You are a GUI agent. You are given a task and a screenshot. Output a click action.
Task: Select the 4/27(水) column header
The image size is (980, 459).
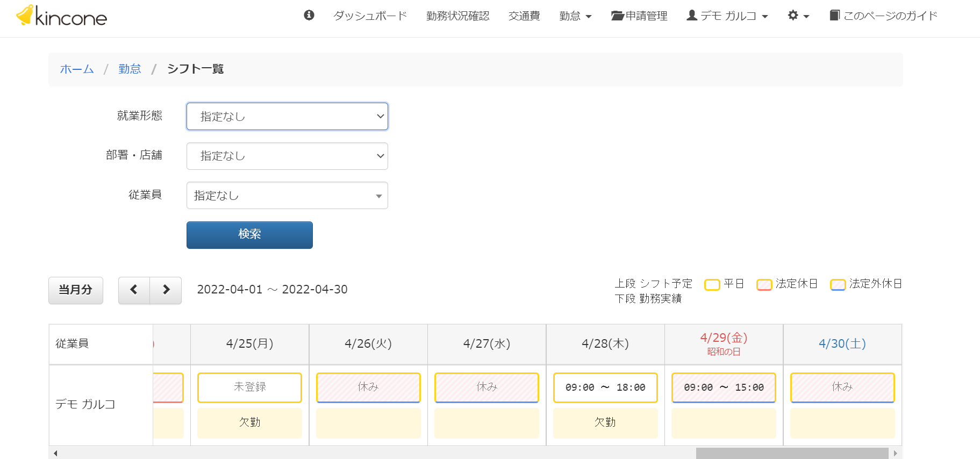487,344
